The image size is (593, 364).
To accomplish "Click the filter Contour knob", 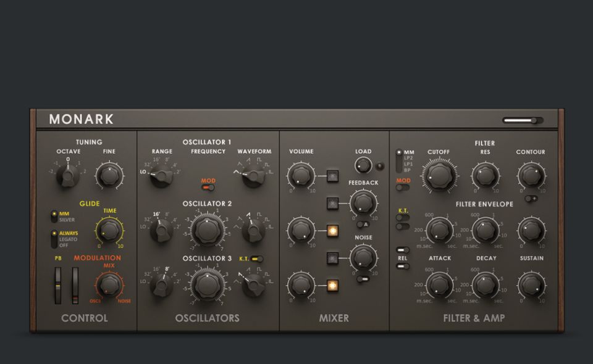I will [x=531, y=176].
